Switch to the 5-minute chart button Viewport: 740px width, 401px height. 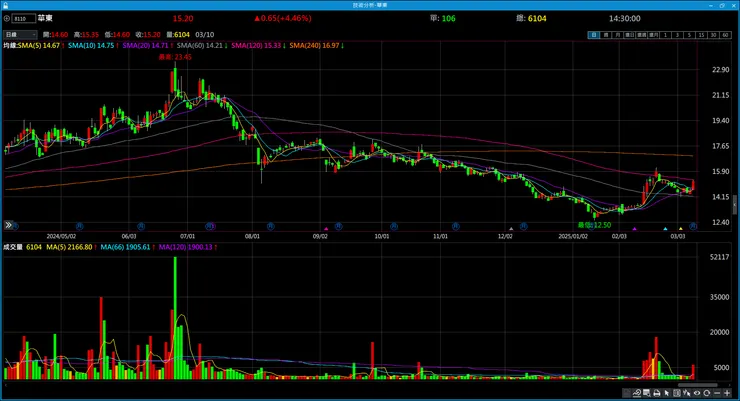690,35
